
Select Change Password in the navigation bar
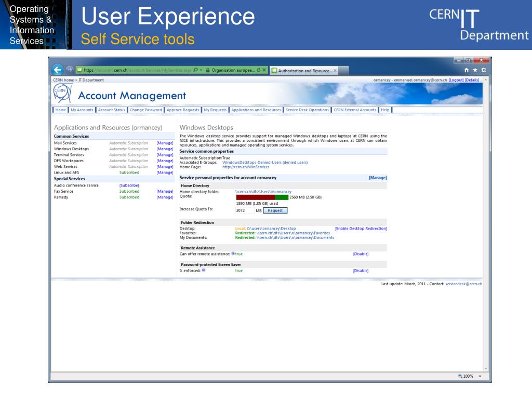tap(145, 110)
